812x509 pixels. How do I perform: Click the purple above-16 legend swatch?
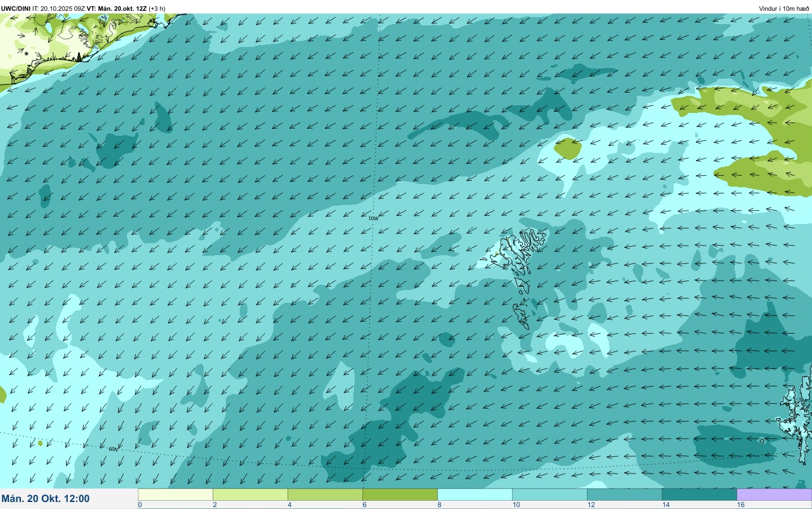775,494
